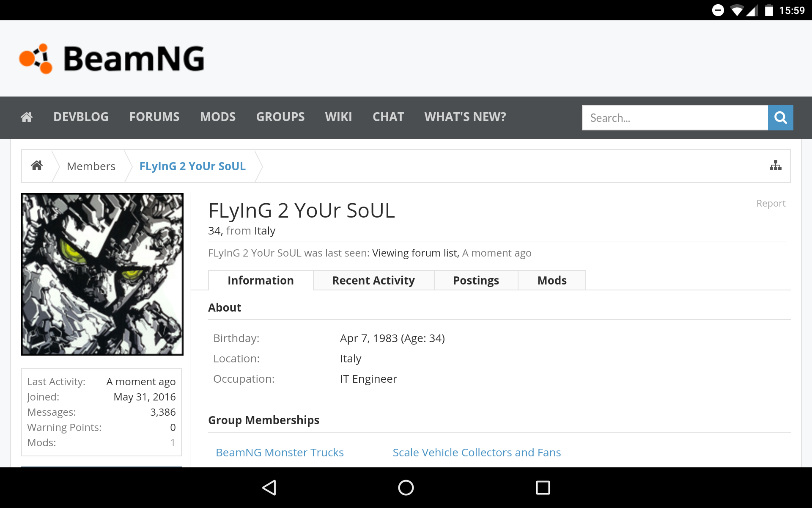Open the GROUPS menu item
812x508 pixels.
tap(280, 117)
